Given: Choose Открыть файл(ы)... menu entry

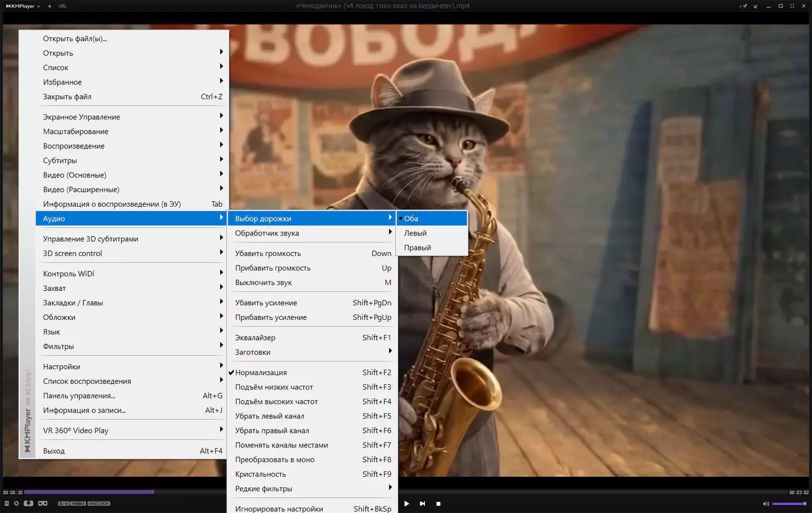Looking at the screenshot, I should [x=132, y=39].
